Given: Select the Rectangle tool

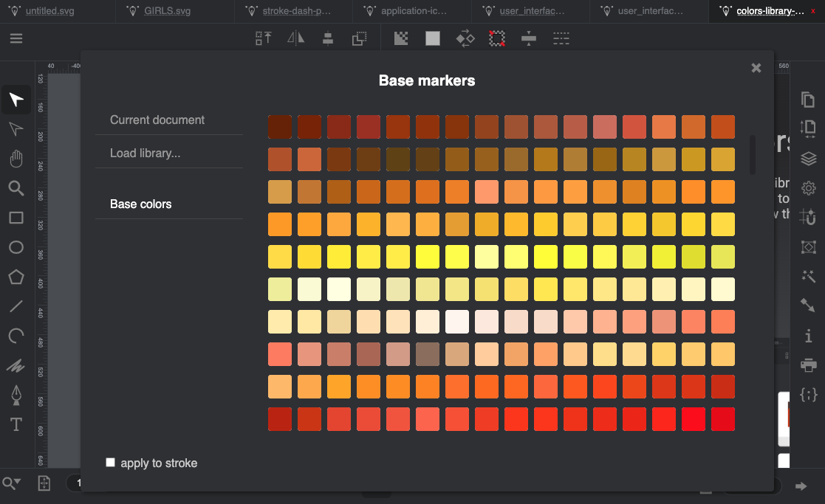Looking at the screenshot, I should [16, 218].
